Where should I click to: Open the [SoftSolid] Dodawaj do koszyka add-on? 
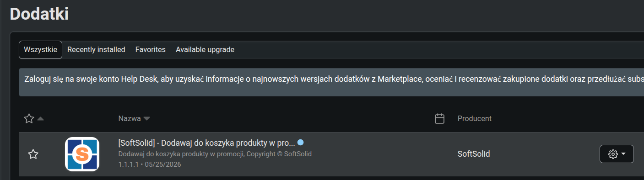tap(206, 143)
